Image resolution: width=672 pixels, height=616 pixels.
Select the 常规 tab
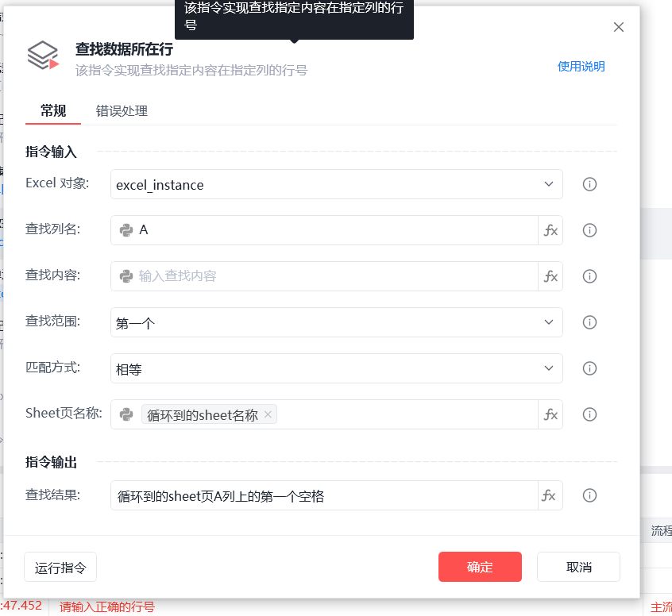(53, 111)
